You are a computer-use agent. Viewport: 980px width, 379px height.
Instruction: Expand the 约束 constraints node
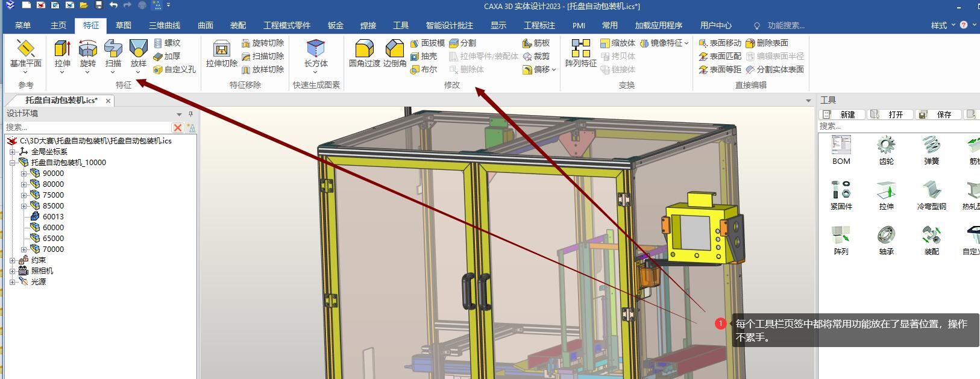(x=13, y=260)
